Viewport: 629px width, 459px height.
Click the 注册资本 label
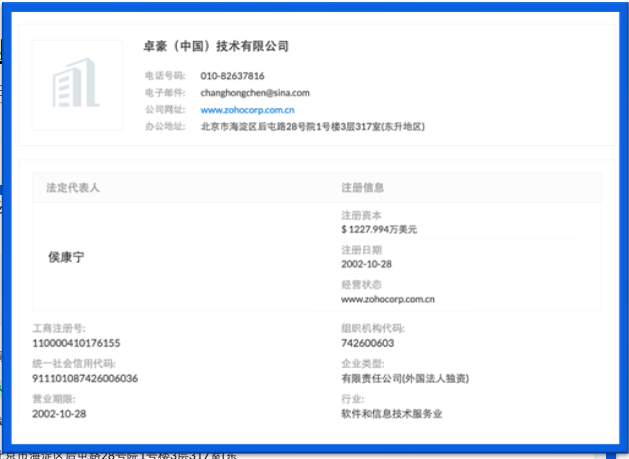pos(361,215)
